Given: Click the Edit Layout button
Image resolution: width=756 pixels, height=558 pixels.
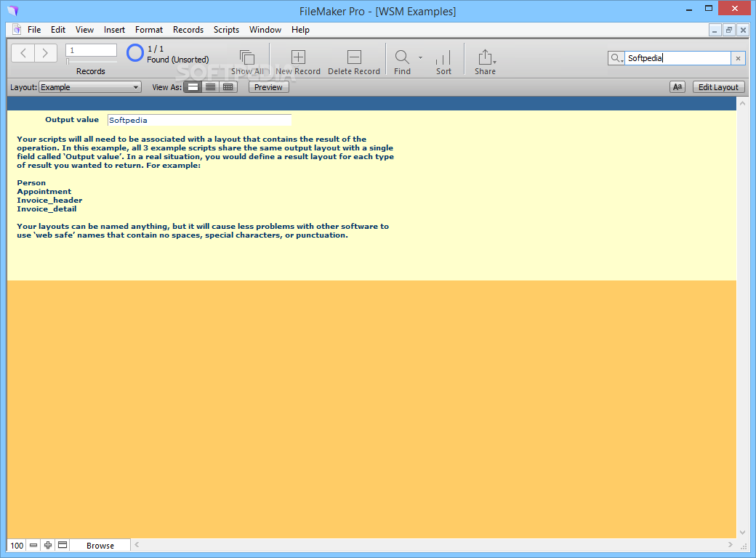Looking at the screenshot, I should point(718,87).
